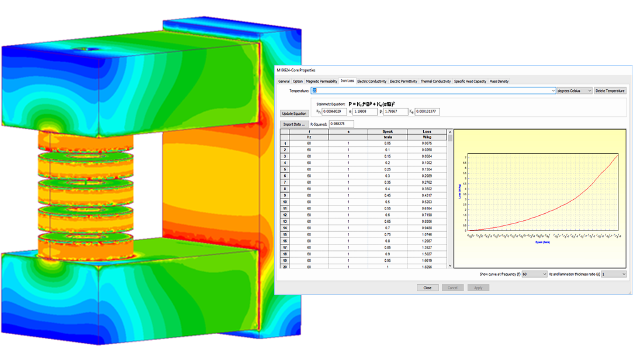The width and height of the screenshot is (640, 360).
Task: Open the lamination thickness ratio dropdown
Action: 613,274
